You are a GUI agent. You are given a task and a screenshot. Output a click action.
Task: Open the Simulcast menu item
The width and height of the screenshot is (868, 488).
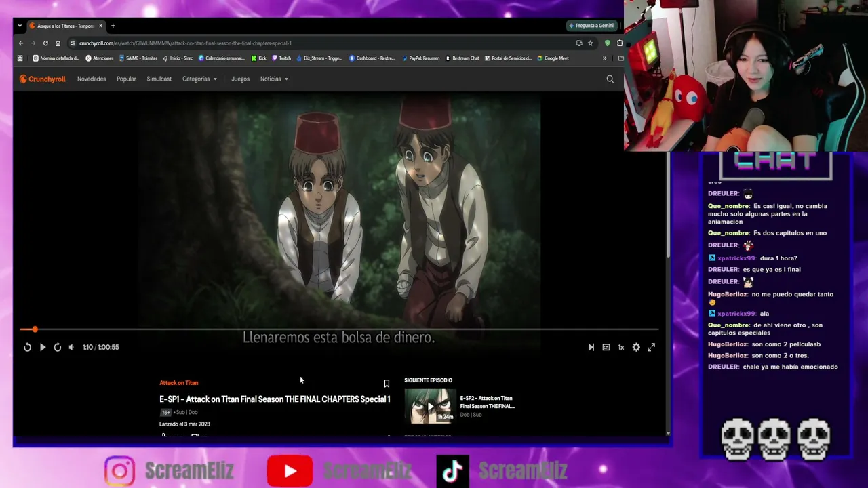click(x=159, y=79)
